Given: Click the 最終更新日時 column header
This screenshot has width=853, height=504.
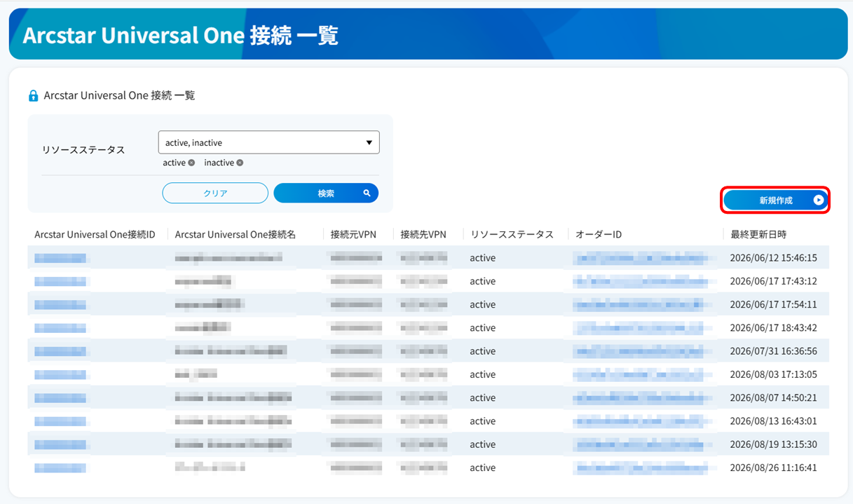Looking at the screenshot, I should 758,234.
